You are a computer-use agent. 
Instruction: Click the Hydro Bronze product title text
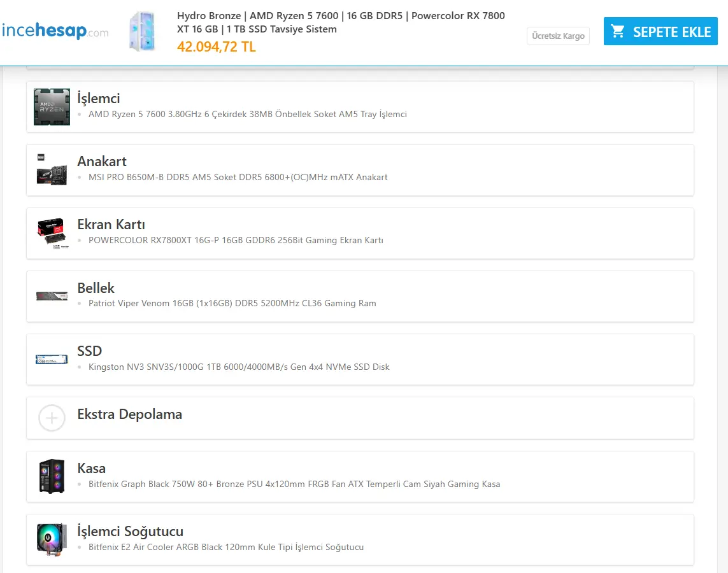(x=341, y=22)
